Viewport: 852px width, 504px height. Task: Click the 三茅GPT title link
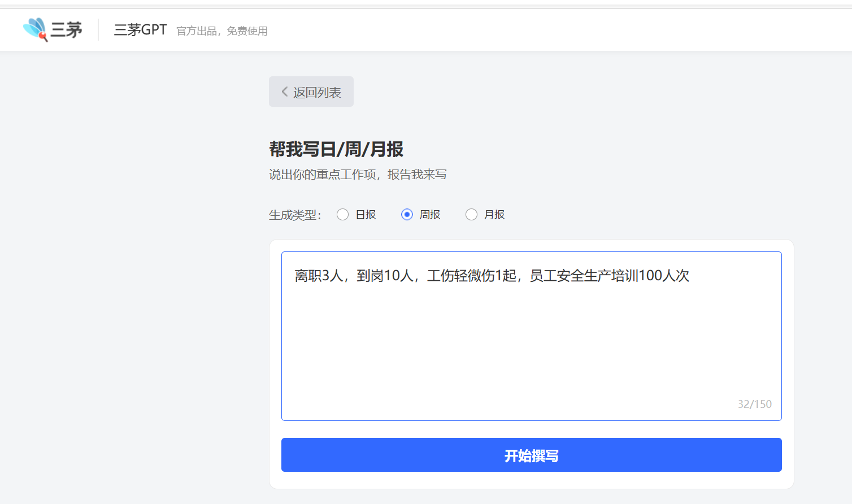141,30
